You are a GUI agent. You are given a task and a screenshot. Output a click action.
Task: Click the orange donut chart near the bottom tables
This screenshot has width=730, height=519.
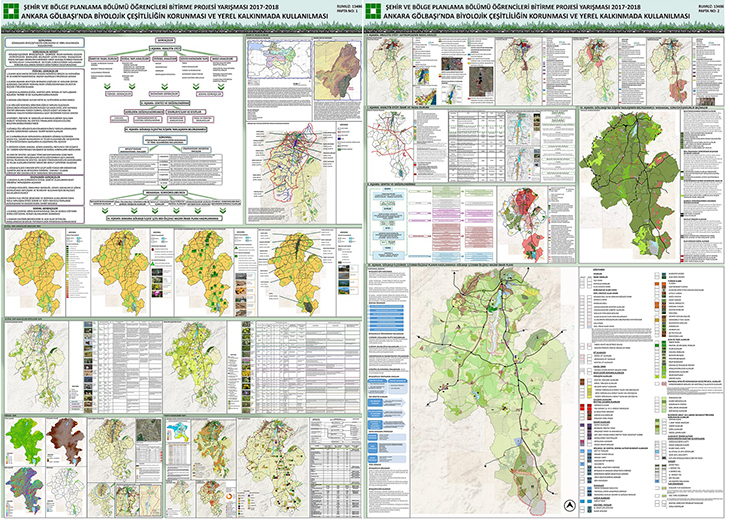pos(229,497)
